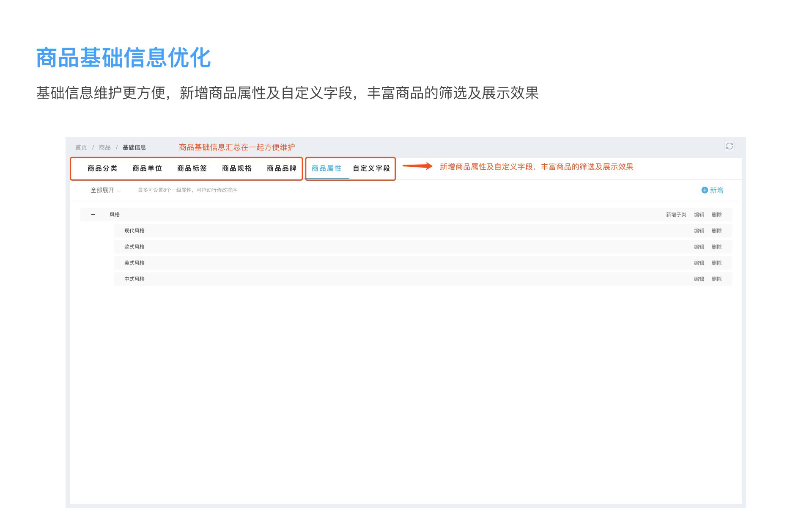Edit the 风格 parent attribute
Viewport: 812px width, 508px height.
(x=699, y=215)
